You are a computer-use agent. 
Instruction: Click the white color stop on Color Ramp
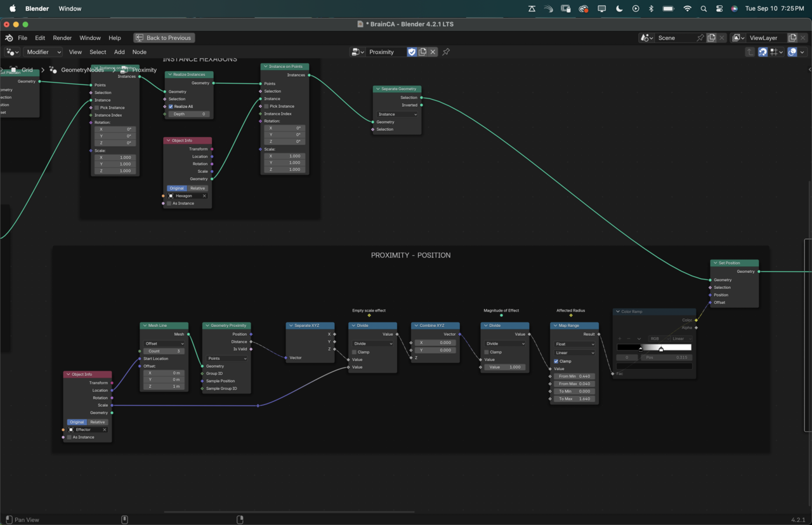pos(661,349)
